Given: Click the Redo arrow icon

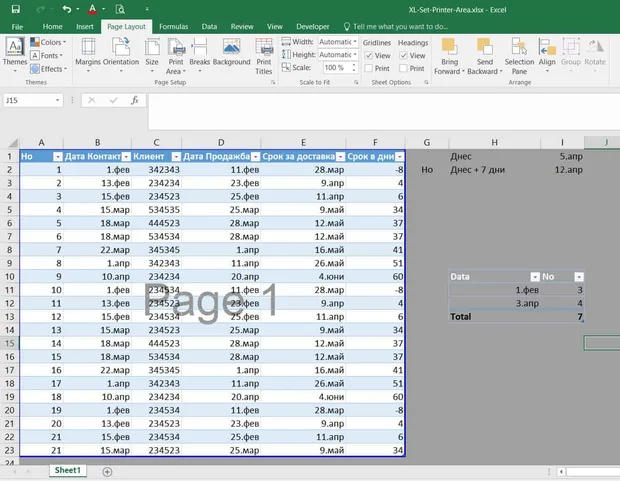Looking at the screenshot, I should coord(40,9).
